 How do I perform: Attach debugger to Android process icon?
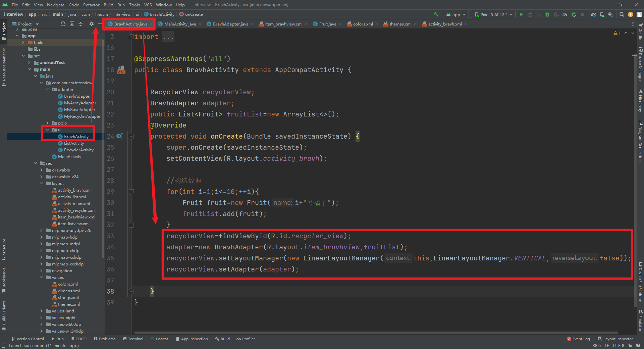click(574, 14)
